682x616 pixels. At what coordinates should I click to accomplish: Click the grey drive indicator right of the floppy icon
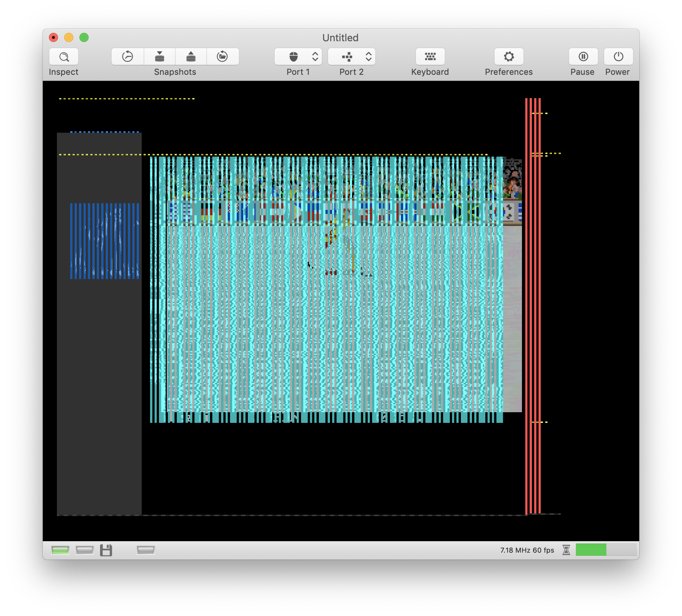coord(146,550)
